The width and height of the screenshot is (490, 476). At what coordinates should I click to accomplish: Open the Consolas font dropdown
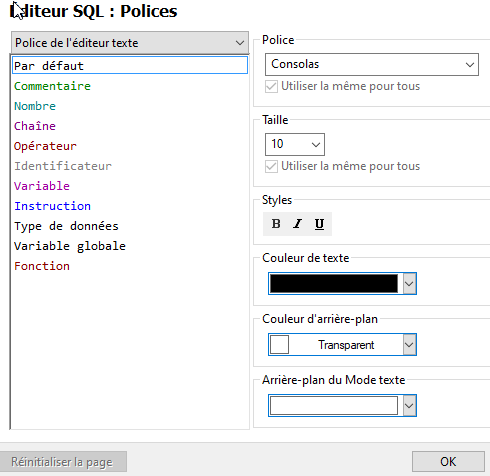point(372,64)
